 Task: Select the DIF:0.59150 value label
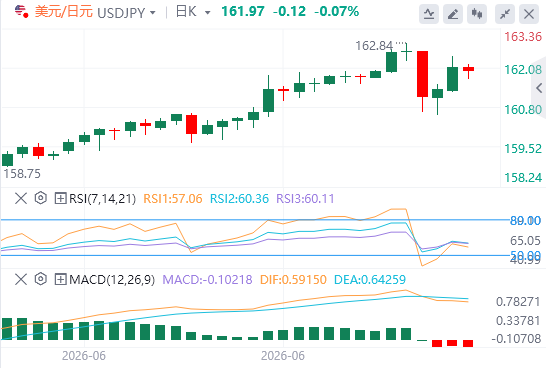[x=293, y=280]
